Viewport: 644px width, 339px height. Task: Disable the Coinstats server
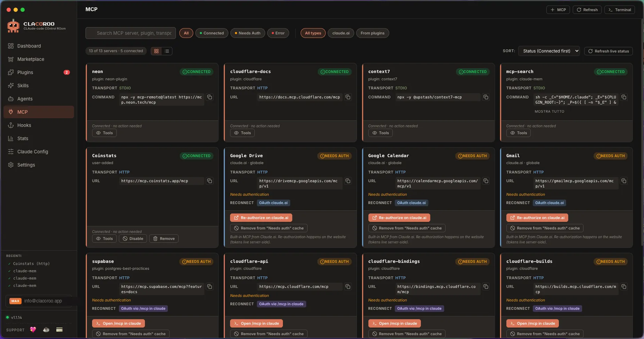point(133,239)
